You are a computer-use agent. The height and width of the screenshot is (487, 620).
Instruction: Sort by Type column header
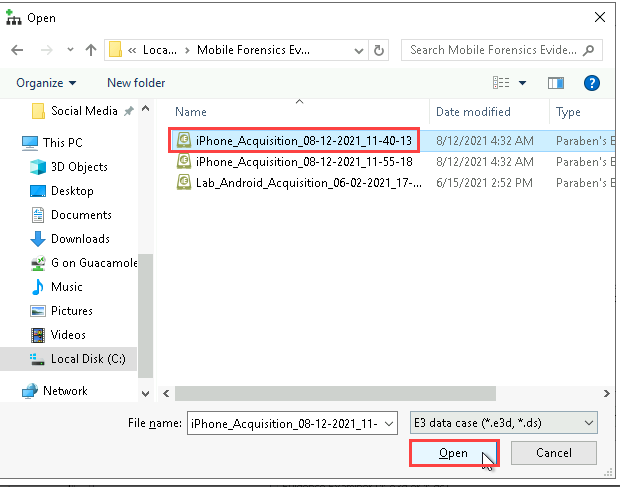[x=568, y=112]
